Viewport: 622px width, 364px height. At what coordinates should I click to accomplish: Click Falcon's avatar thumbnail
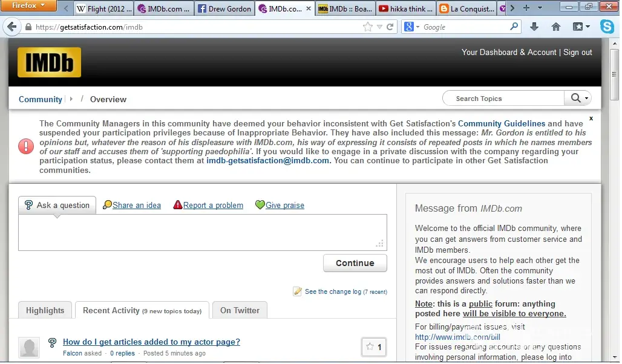tap(30, 347)
